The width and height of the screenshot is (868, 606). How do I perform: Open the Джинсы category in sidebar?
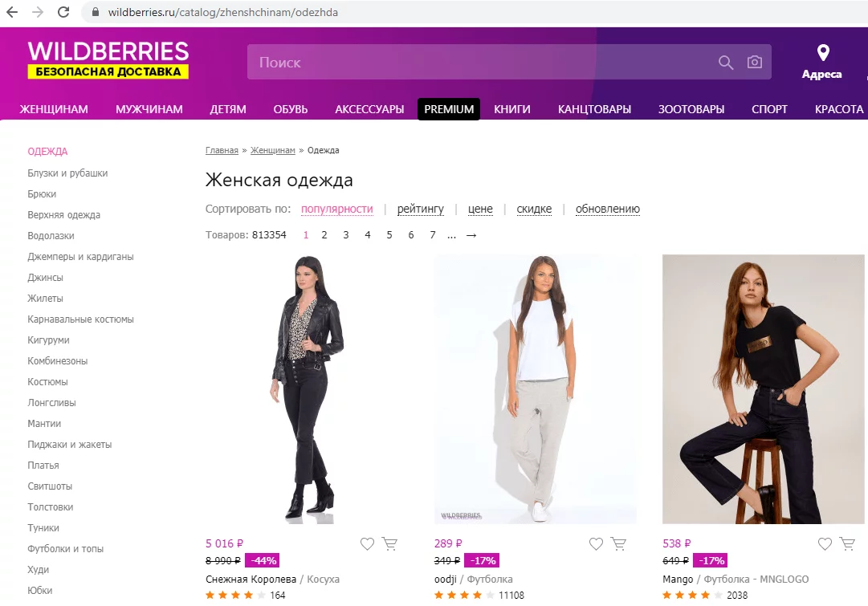[46, 277]
